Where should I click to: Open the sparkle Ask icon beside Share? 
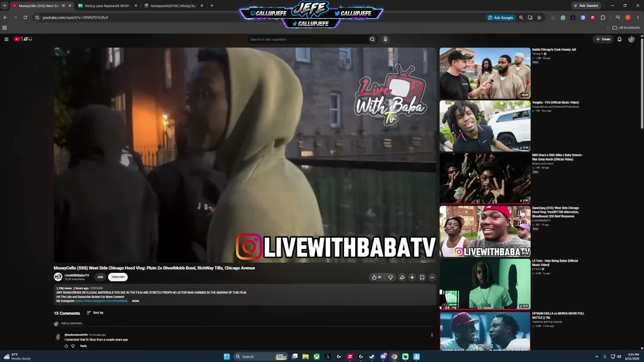[x=412, y=277]
